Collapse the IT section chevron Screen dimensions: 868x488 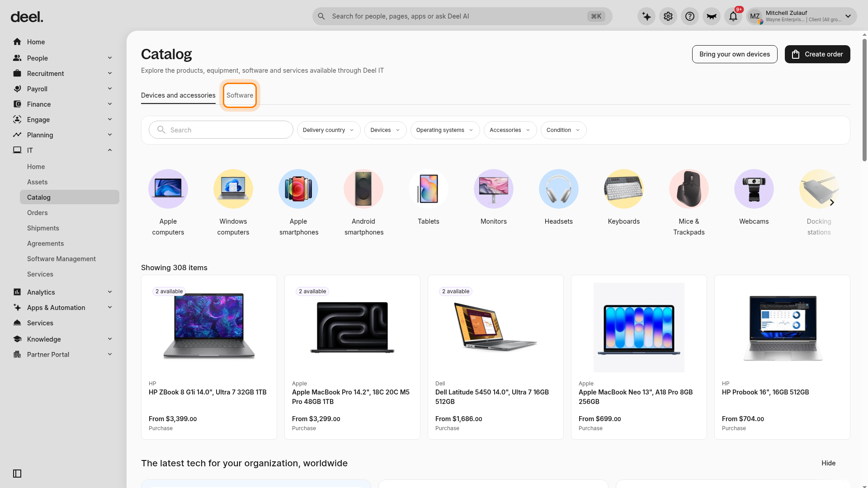pyautogui.click(x=110, y=150)
